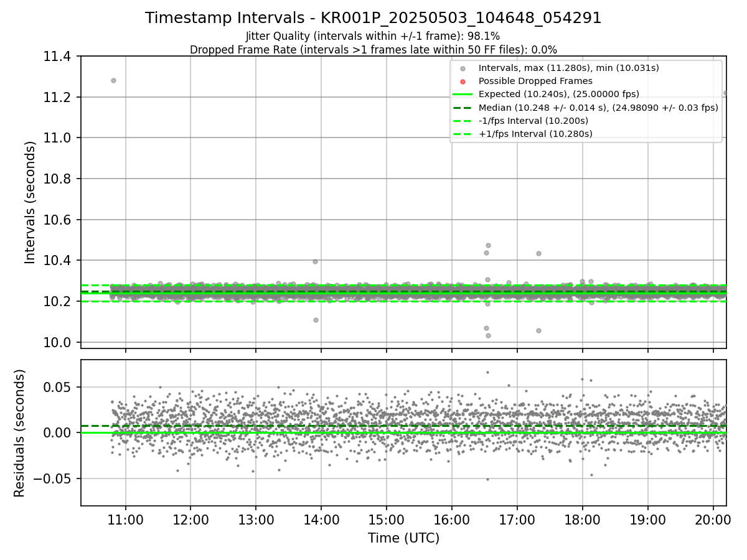The width and height of the screenshot is (747, 560).
Task: Click the outlier point near 10.43s after 17:00
Action: [538, 253]
